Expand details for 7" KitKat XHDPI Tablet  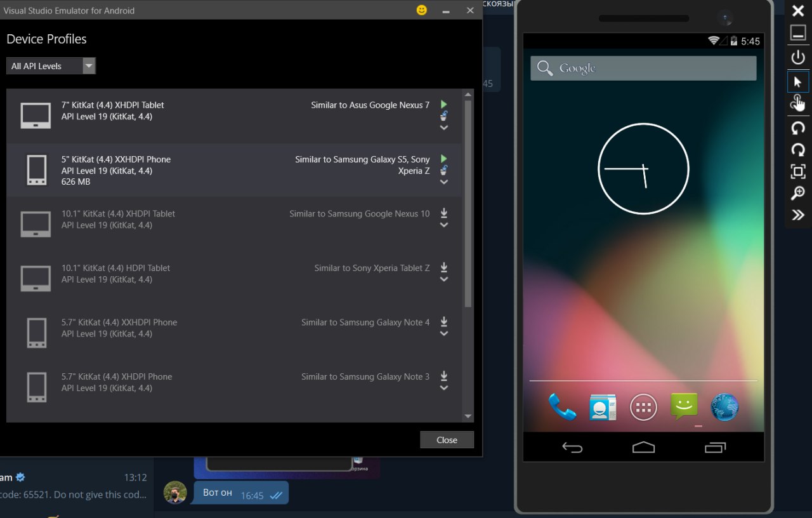[x=444, y=128]
